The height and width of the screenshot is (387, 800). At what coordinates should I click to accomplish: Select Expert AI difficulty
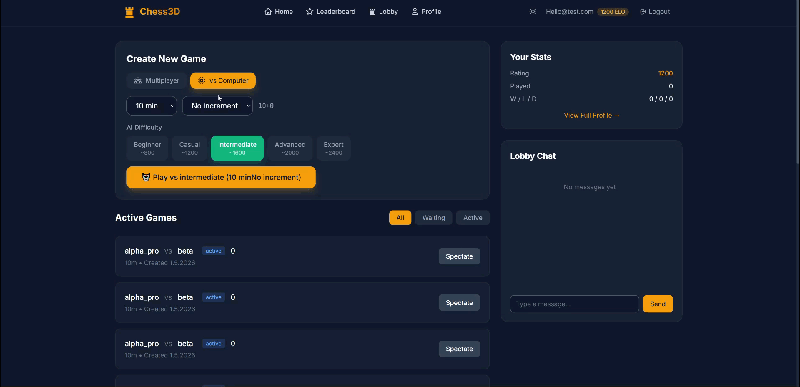point(334,148)
